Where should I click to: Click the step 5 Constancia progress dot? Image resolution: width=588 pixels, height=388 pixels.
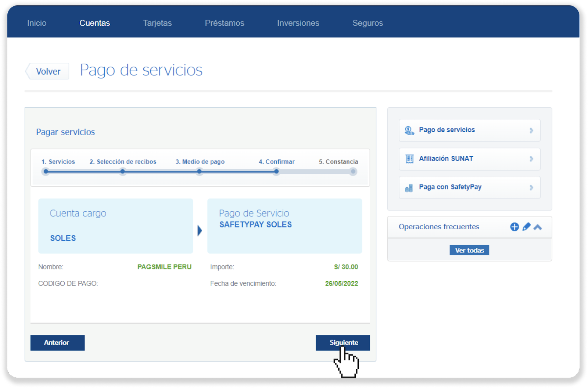click(x=353, y=172)
